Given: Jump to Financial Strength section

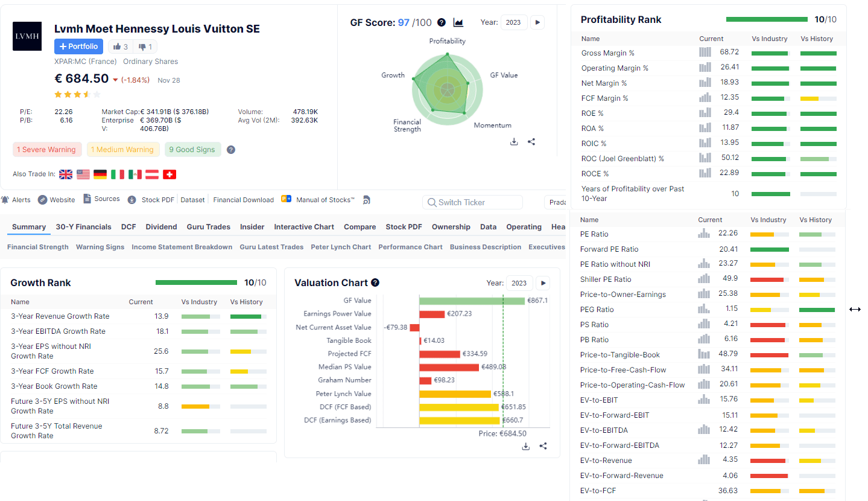Looking at the screenshot, I should point(38,247).
